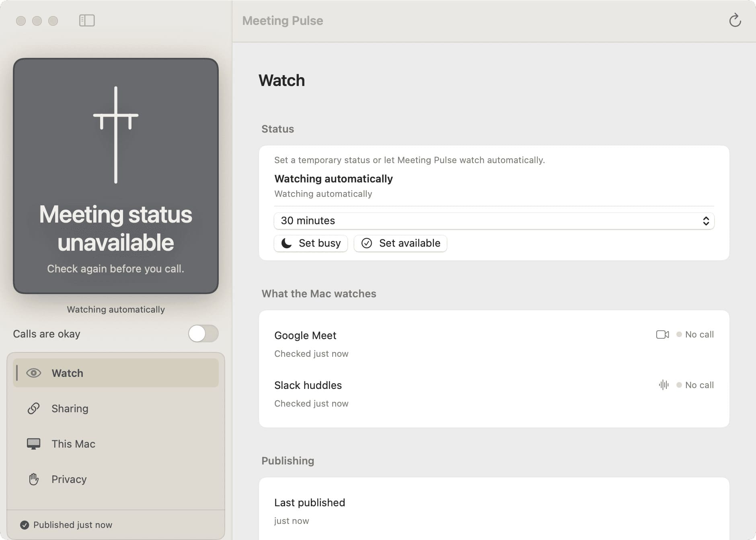Viewport: 756px width, 540px height.
Task: Click the Set busy button
Action: click(311, 243)
